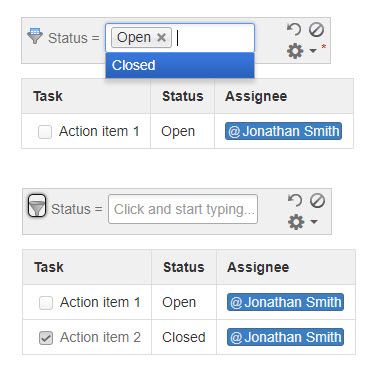Sort by Status header in lower table

[x=184, y=267]
